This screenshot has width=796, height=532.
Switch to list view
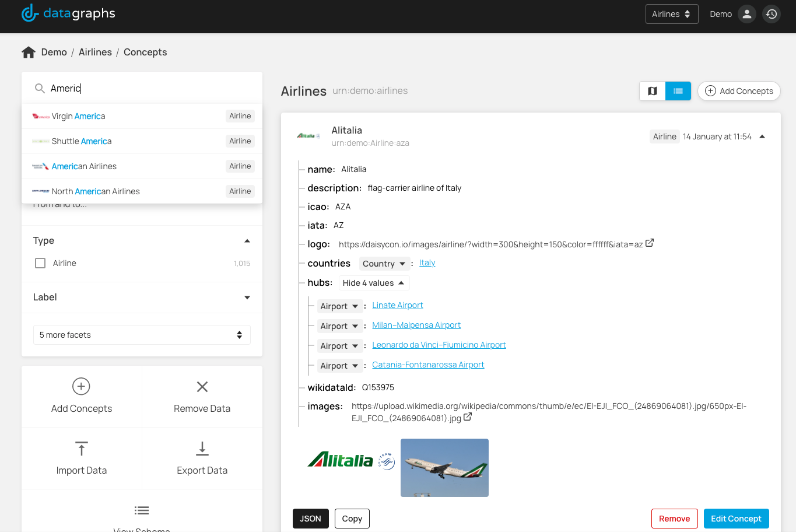[x=678, y=91]
